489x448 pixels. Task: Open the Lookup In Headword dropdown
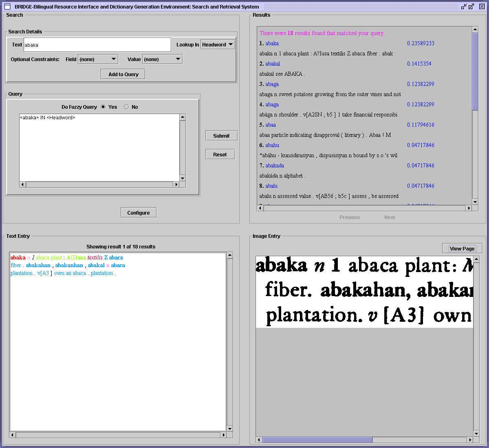[218, 45]
